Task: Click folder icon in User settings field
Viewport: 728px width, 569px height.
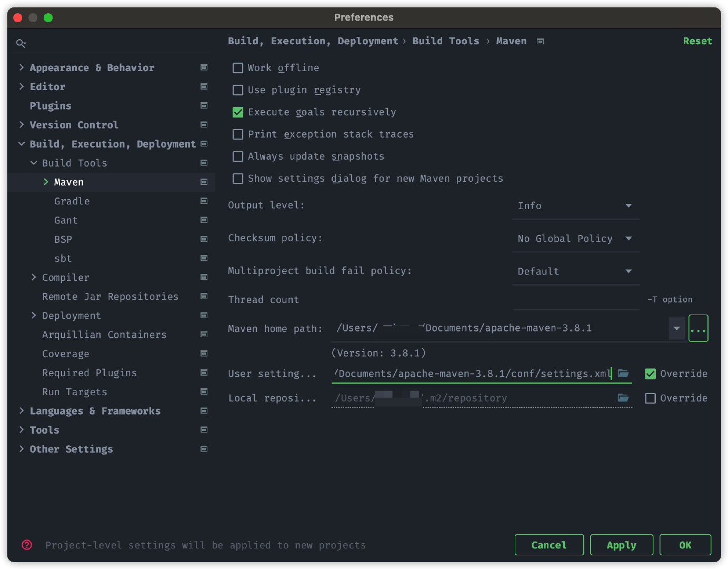Action: coord(623,374)
